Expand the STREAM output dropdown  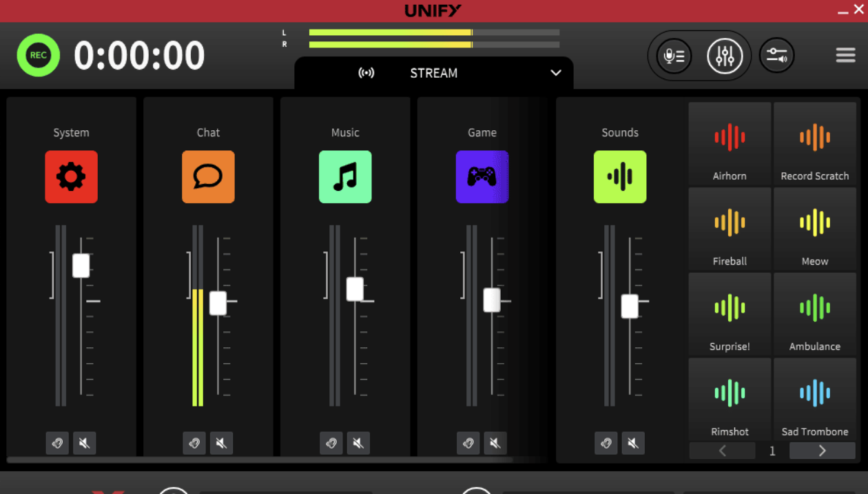pyautogui.click(x=555, y=73)
